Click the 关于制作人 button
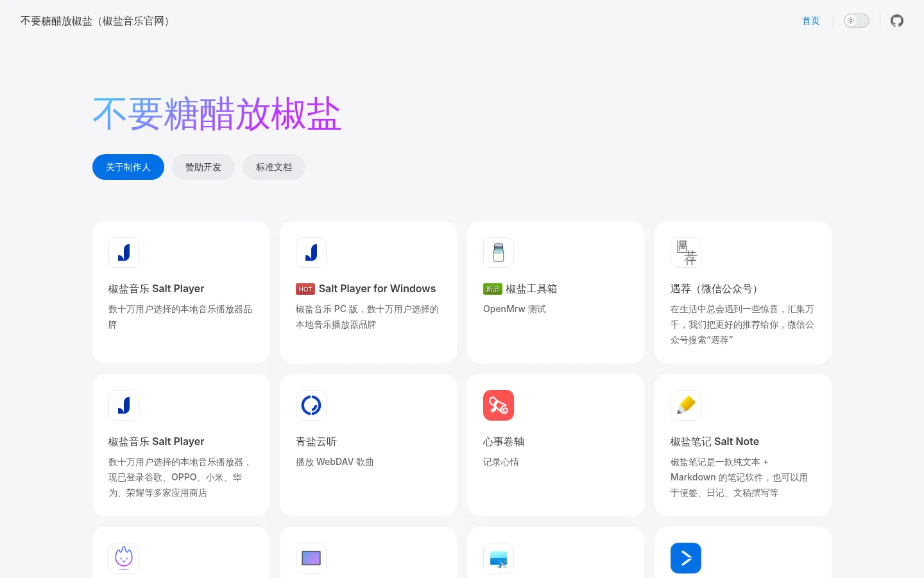924x578 pixels. (x=128, y=167)
